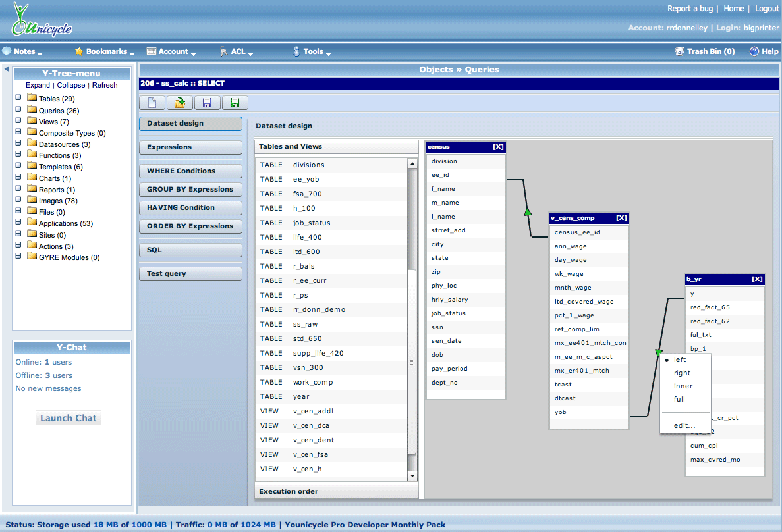782x532 pixels.
Task: Click the open query folder icon
Action: point(179,103)
